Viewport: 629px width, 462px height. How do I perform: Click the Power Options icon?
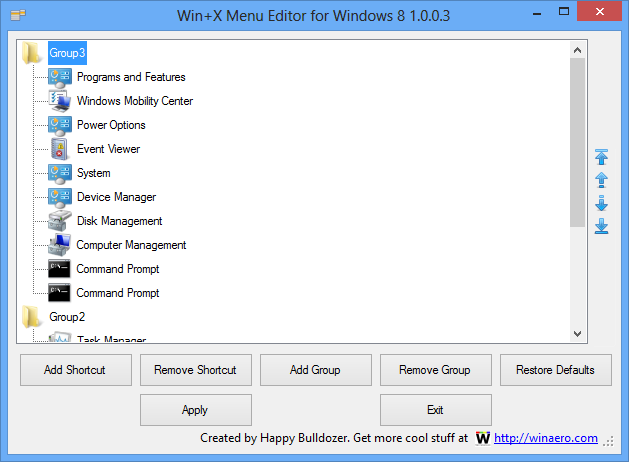coord(60,126)
